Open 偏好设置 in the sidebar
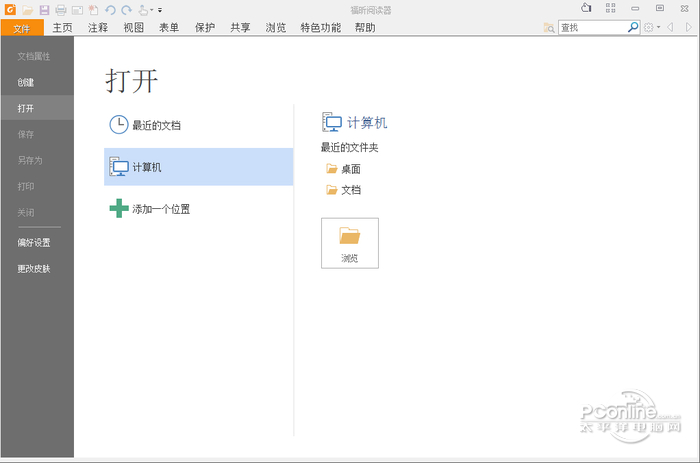This screenshot has height=463, width=700. pos(38,242)
